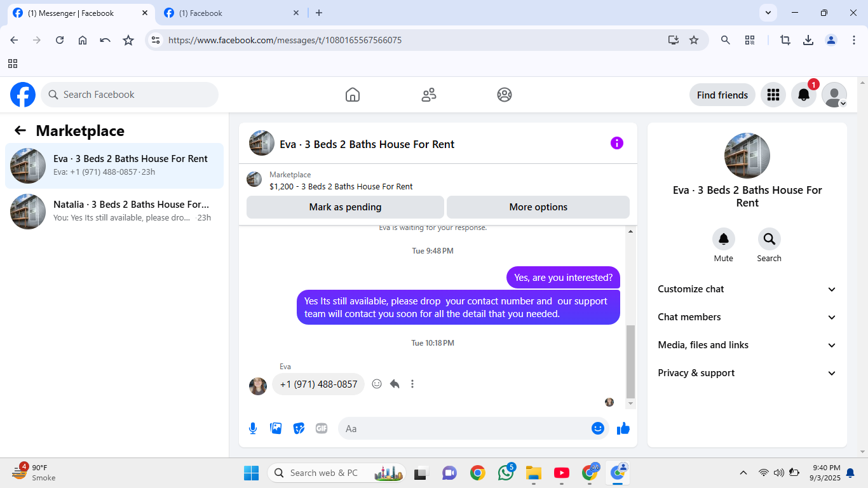Open File Explorer from the taskbar
This screenshot has height=488, width=868.
pos(534,473)
